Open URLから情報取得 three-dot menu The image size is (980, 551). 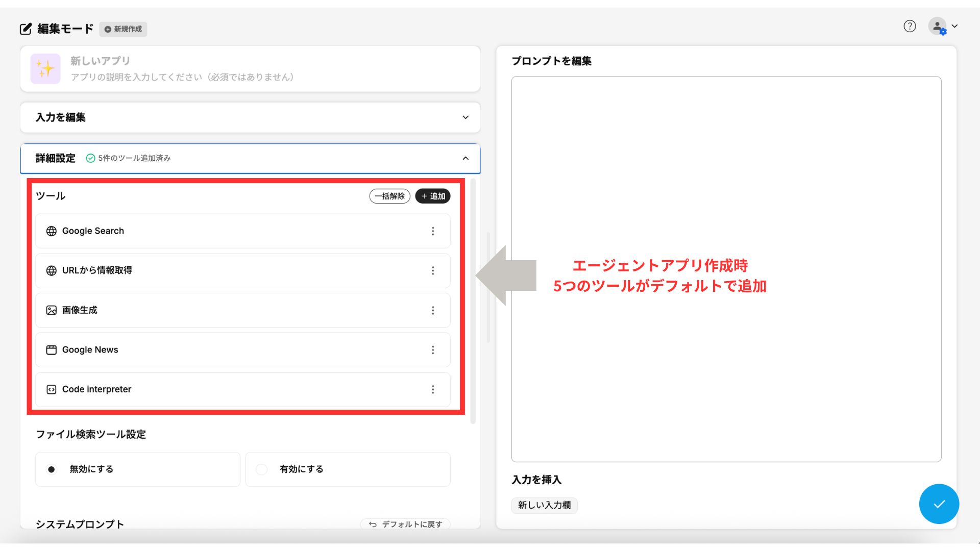click(x=433, y=270)
